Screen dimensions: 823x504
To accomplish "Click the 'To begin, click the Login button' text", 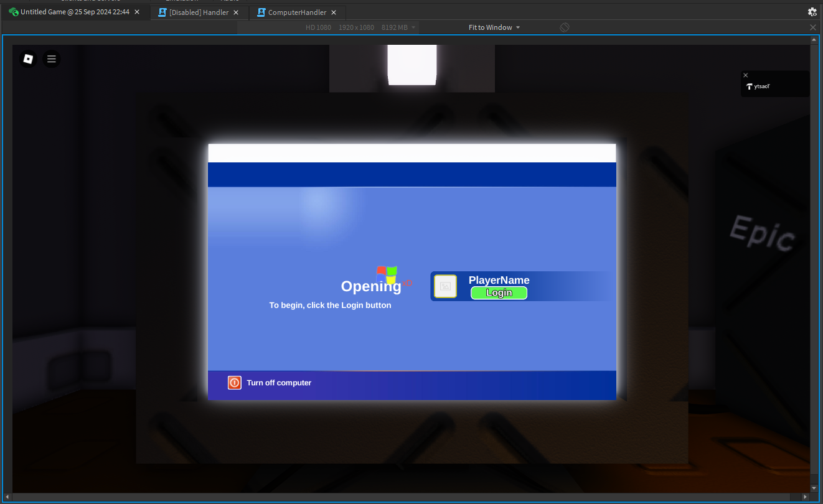I will (x=331, y=305).
